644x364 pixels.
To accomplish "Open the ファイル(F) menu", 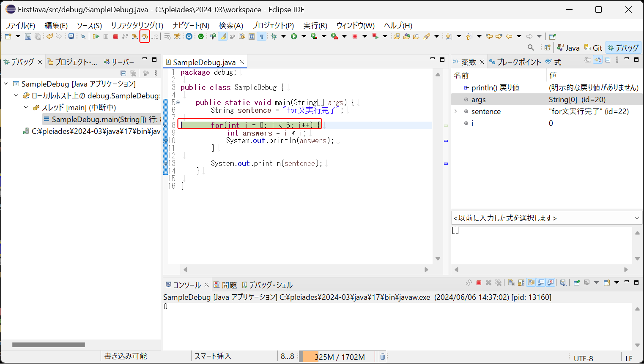I will click(x=20, y=25).
